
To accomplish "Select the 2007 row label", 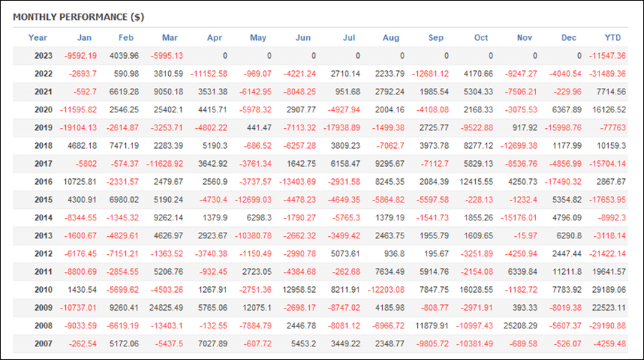I will click(x=43, y=344).
